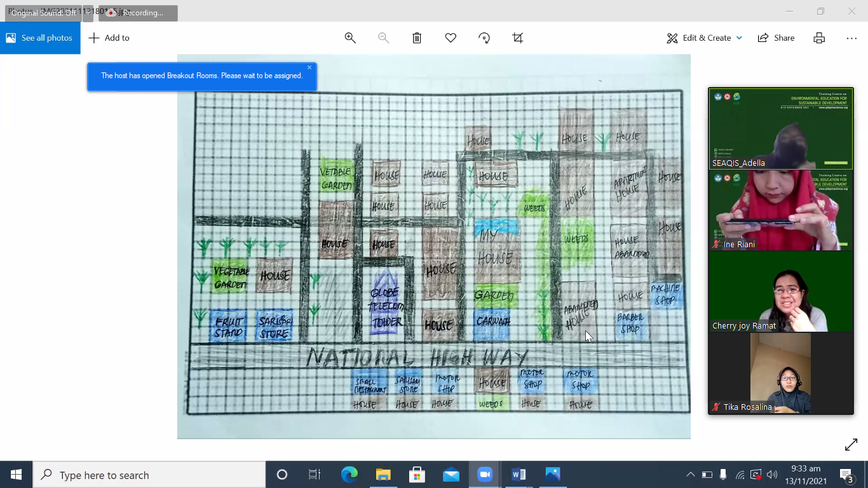
Task: Click the zoom in magnifier icon
Action: (x=350, y=38)
